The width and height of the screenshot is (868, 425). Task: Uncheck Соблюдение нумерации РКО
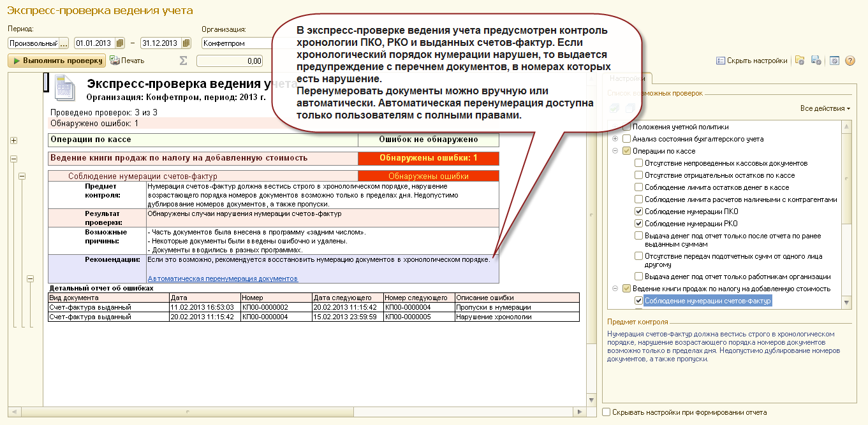[x=638, y=224]
